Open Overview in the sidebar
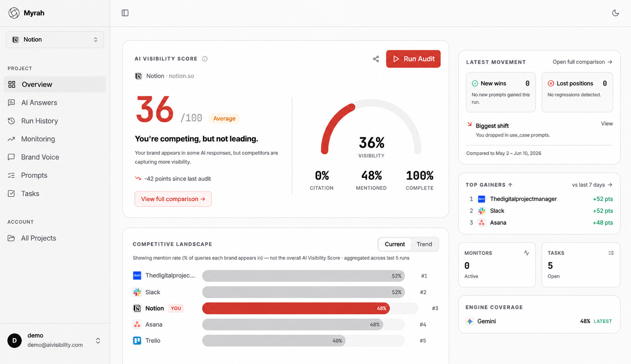 pos(55,84)
